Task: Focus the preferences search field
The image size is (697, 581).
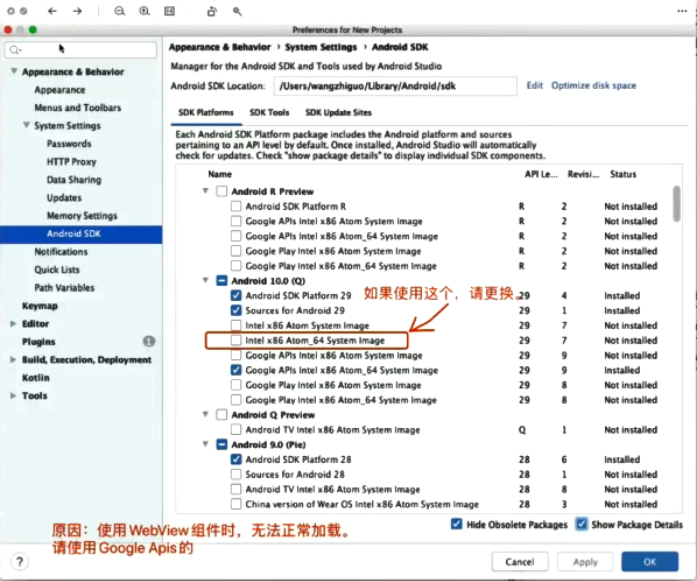Action: [x=80, y=50]
